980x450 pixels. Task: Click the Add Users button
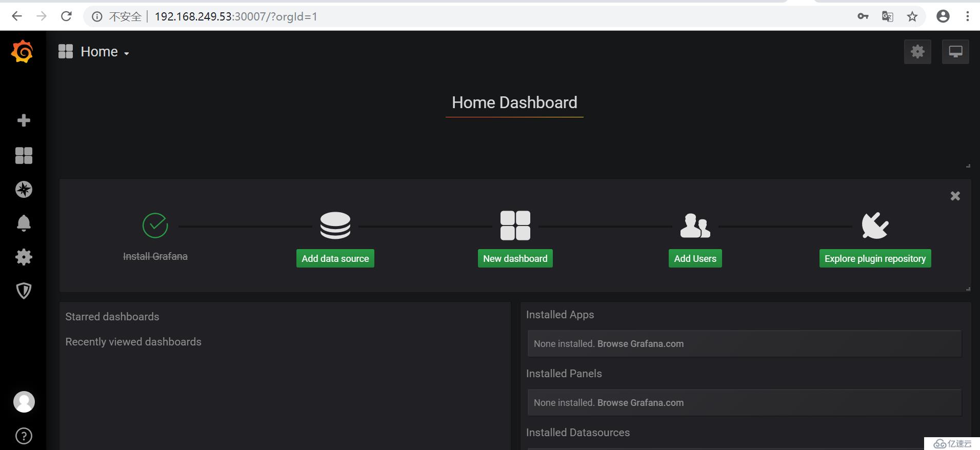pyautogui.click(x=695, y=258)
